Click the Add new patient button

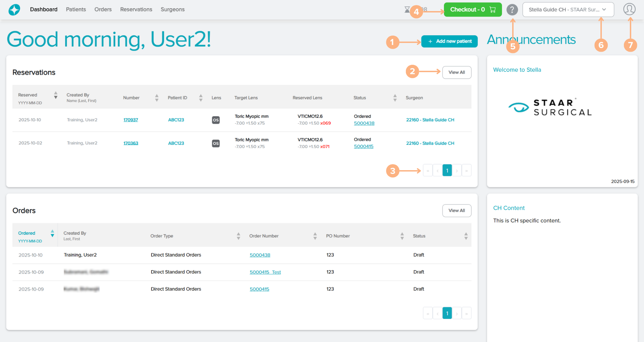[x=449, y=41]
